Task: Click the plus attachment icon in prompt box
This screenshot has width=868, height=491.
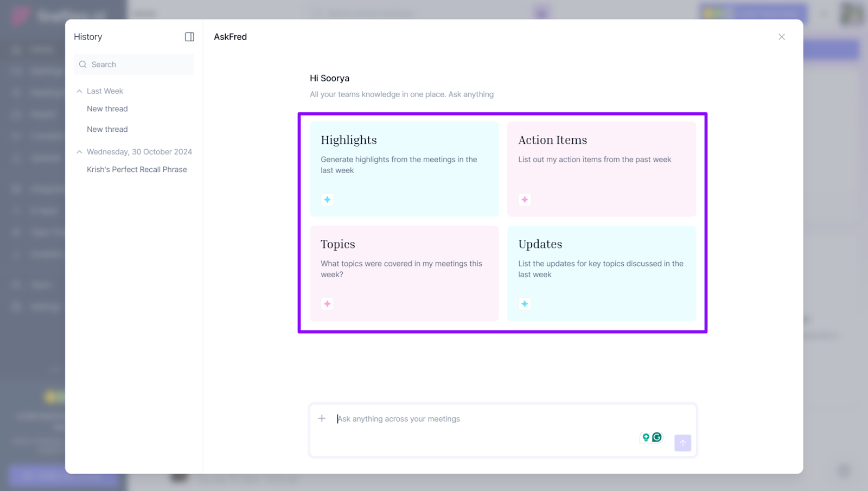Action: [322, 418]
